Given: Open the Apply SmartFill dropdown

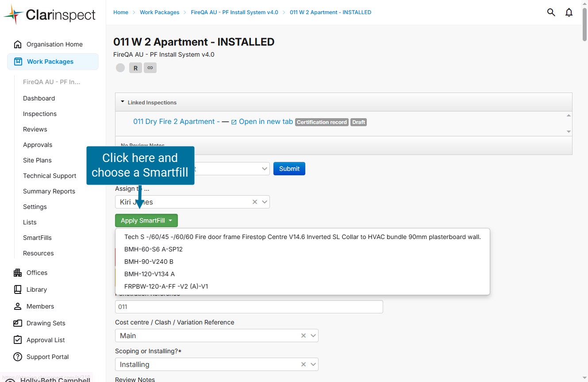Looking at the screenshot, I should click(x=146, y=220).
